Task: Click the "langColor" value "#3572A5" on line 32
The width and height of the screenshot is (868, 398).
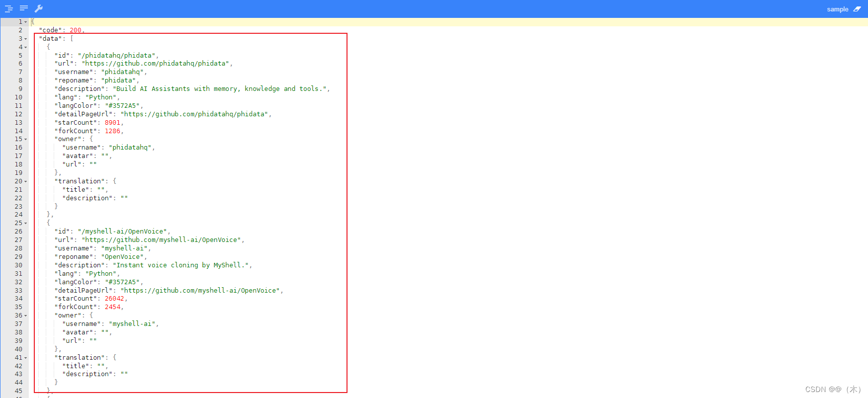Action: pyautogui.click(x=122, y=282)
